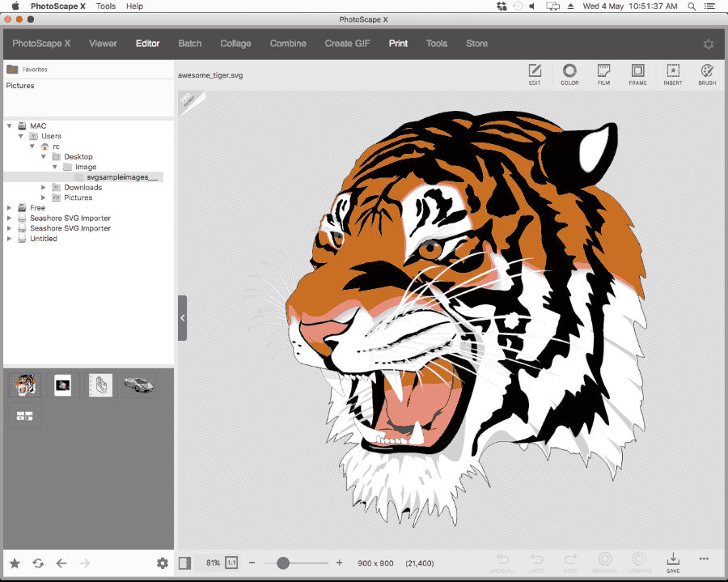Adjust the zoom slider handle

(x=283, y=563)
